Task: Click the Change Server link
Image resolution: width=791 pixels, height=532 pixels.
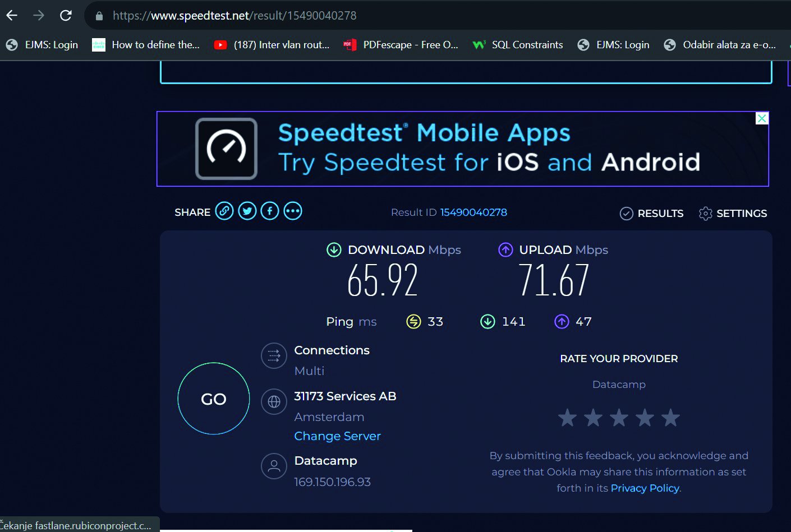Action: tap(337, 436)
